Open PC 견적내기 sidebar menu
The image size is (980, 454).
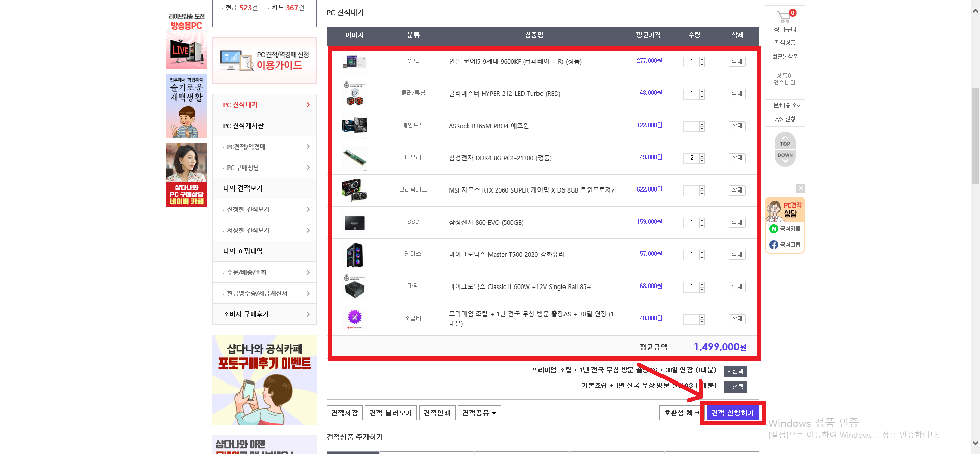[x=264, y=105]
